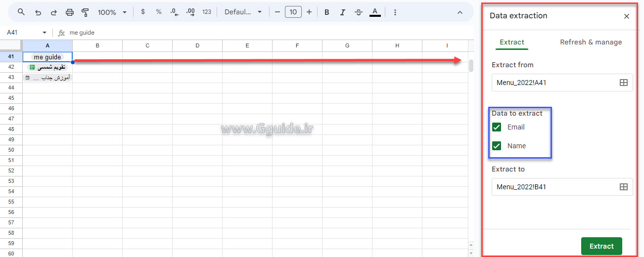Select column A header
The width and height of the screenshot is (644, 257).
click(x=47, y=45)
